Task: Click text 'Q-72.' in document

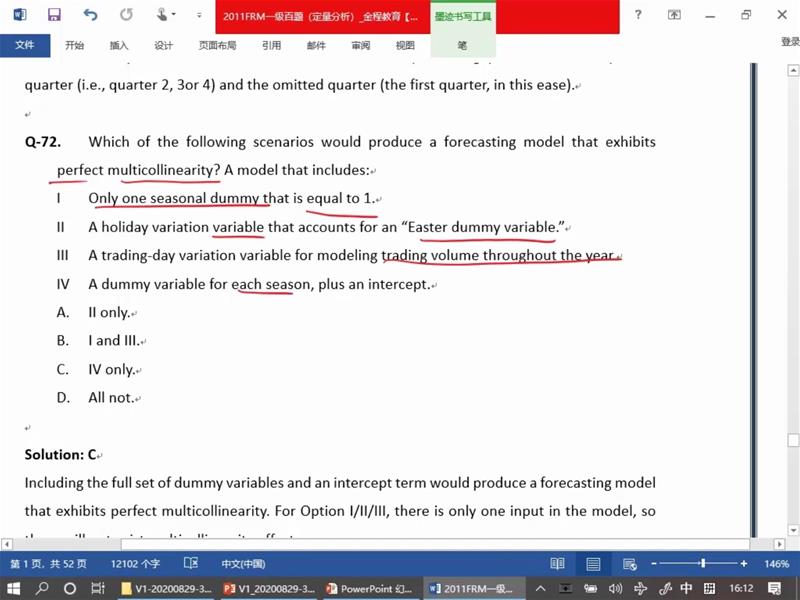Action: (x=43, y=142)
